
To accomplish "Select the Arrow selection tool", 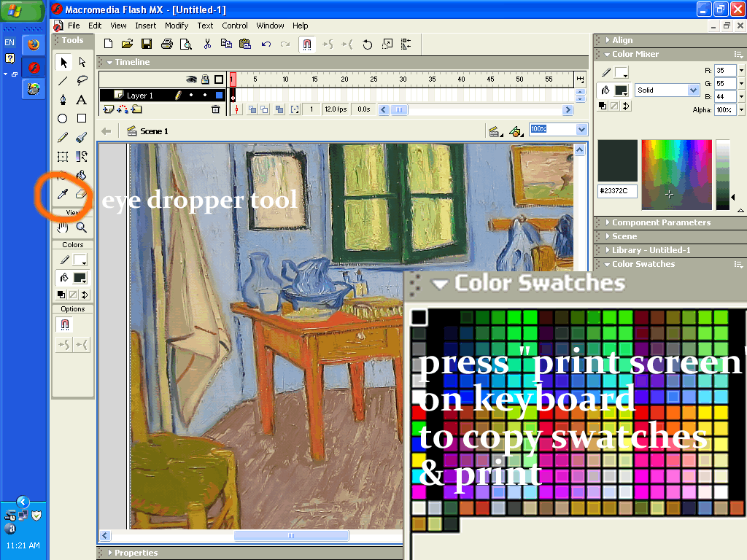I will click(x=63, y=62).
